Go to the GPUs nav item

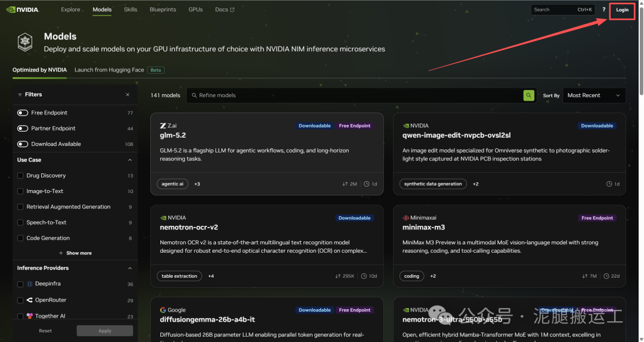(x=196, y=10)
